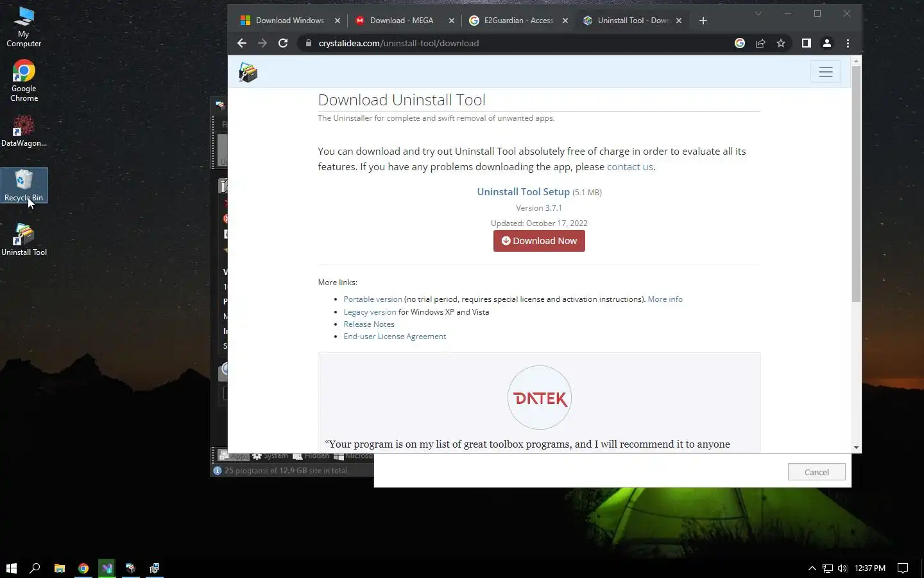The image size is (924, 578).
Task: Open the notification center
Action: [x=903, y=568]
